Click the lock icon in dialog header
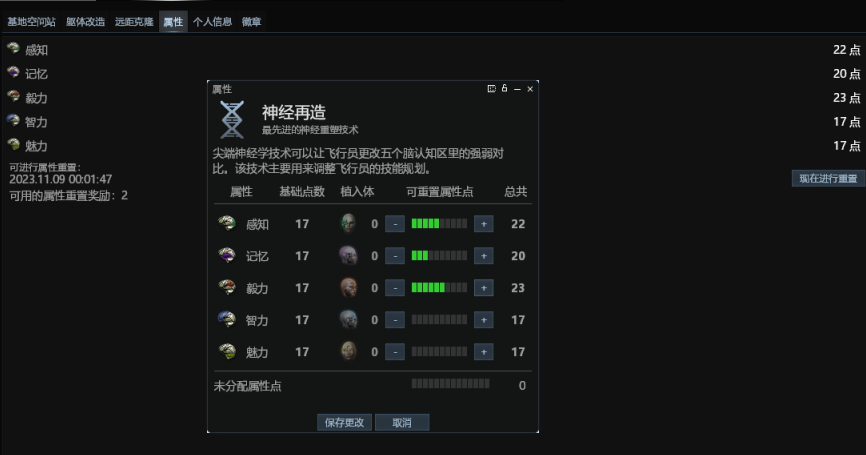 pyautogui.click(x=504, y=88)
